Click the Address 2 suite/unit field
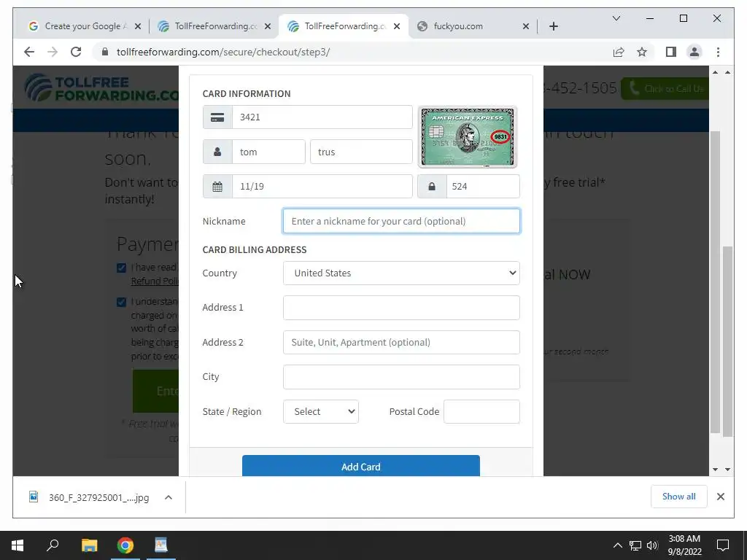Image resolution: width=747 pixels, height=560 pixels. point(402,343)
